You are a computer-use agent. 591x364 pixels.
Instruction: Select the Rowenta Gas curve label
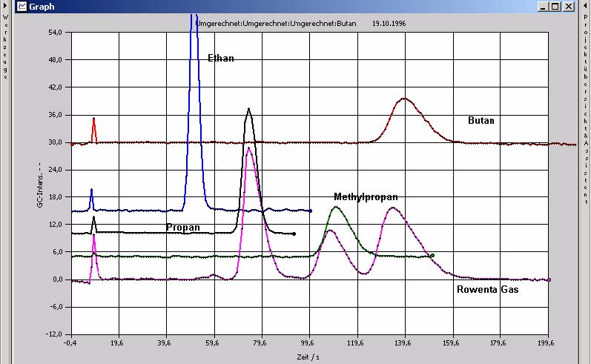click(487, 290)
